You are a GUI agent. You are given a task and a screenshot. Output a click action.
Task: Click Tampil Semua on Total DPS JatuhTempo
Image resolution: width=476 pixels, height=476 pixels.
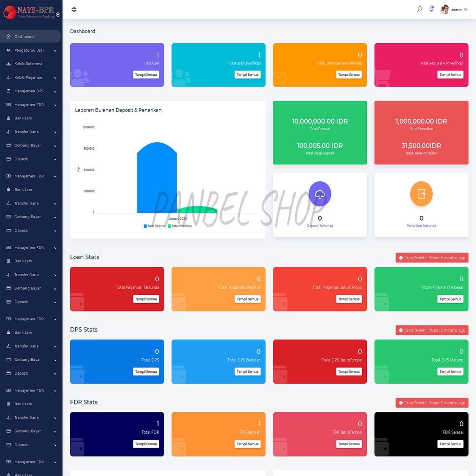click(x=349, y=371)
